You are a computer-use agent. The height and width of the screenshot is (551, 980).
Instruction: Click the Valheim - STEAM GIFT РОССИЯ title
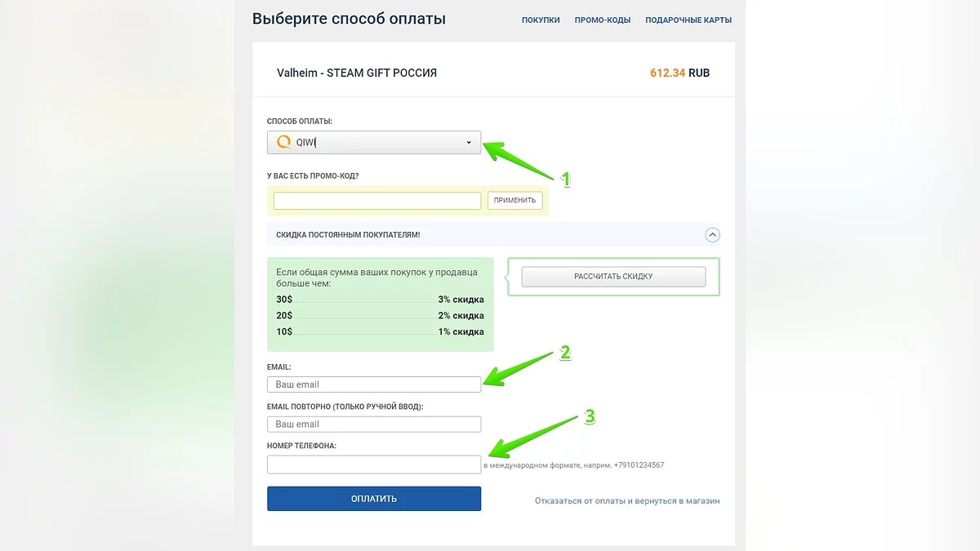point(357,73)
